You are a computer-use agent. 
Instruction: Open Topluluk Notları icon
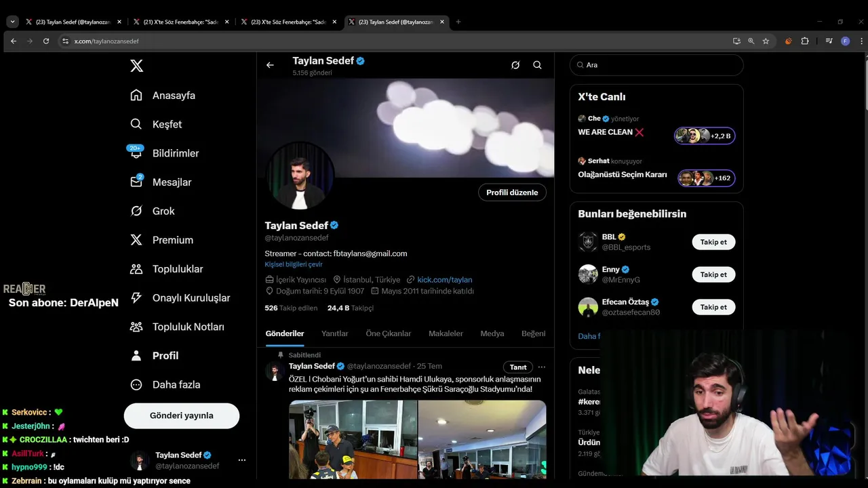[x=136, y=327]
